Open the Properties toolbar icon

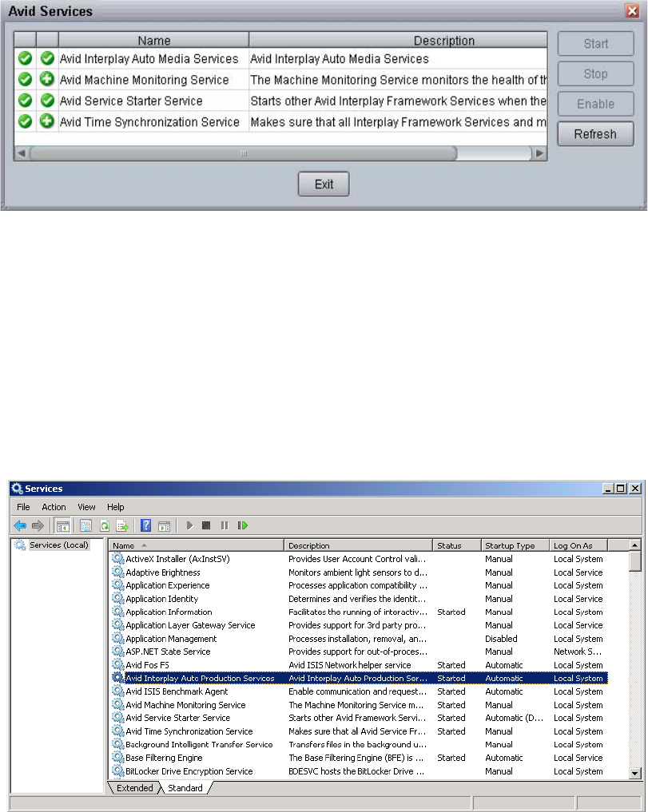tap(85, 525)
